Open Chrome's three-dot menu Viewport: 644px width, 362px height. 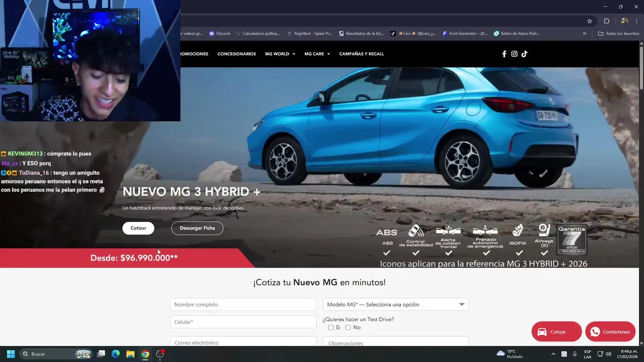(x=636, y=21)
